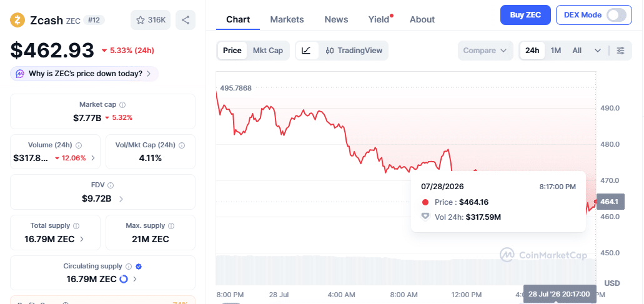Open the Markets tab
The image size is (644, 304).
287,19
